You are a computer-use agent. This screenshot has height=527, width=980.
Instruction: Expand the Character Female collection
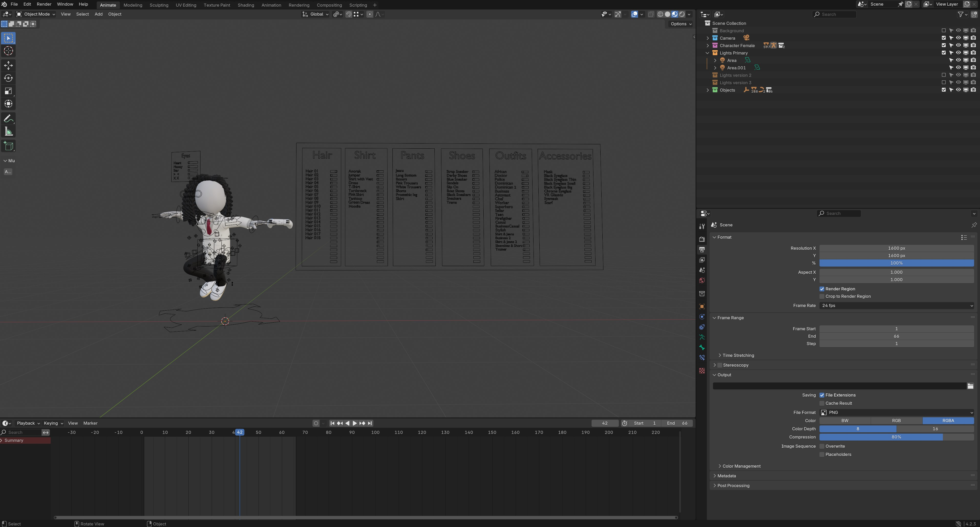[x=708, y=46]
